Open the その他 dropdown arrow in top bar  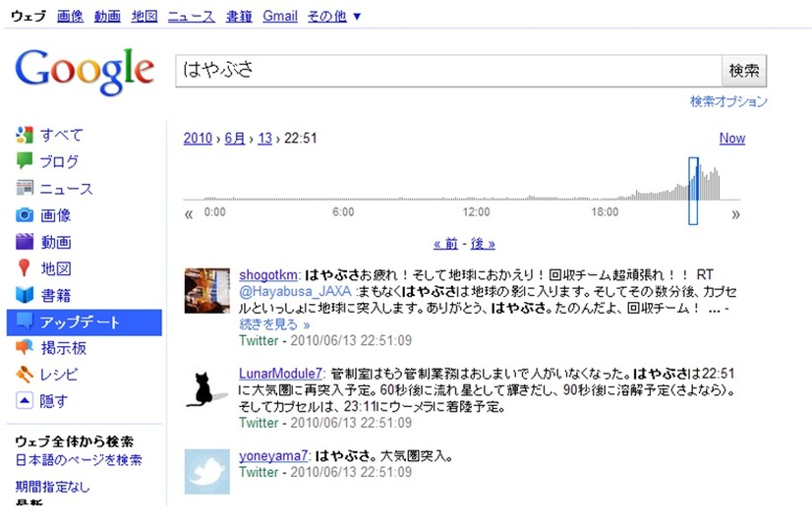(356, 17)
